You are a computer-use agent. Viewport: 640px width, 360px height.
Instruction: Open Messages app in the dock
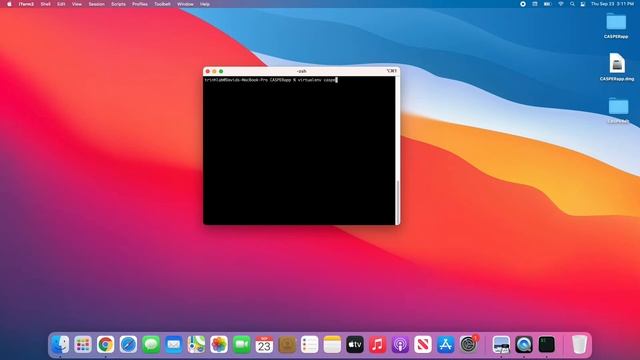151,344
